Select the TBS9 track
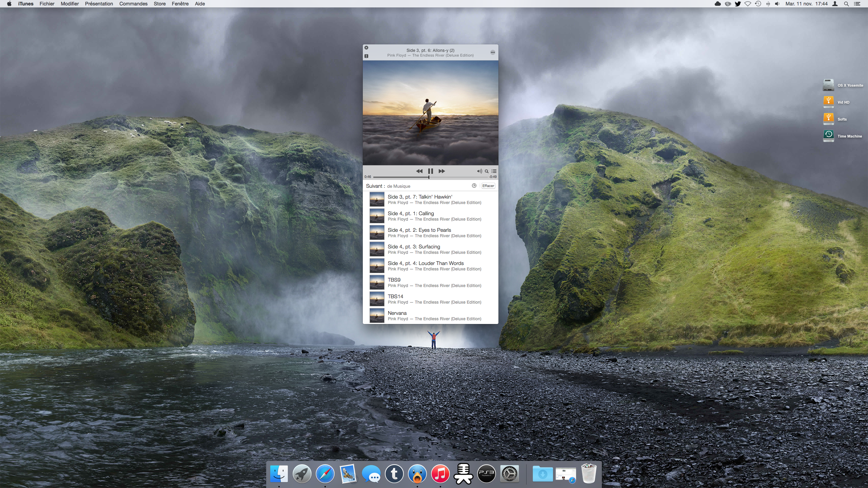The image size is (868, 488). pos(430,282)
